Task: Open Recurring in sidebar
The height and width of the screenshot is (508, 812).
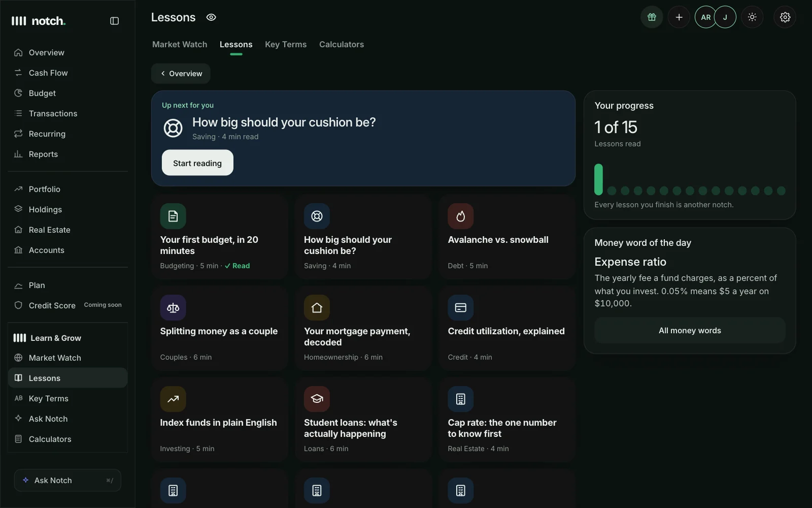Action: [68, 134]
